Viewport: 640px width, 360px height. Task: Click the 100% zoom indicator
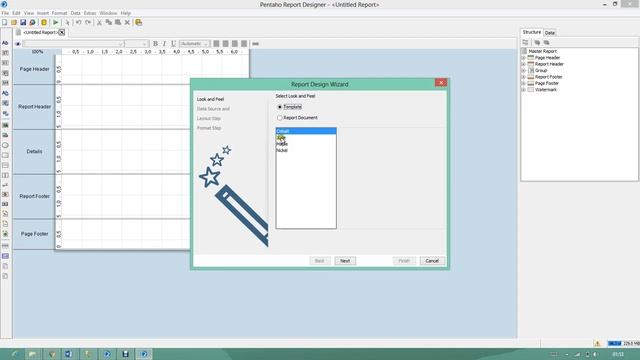coord(37,52)
